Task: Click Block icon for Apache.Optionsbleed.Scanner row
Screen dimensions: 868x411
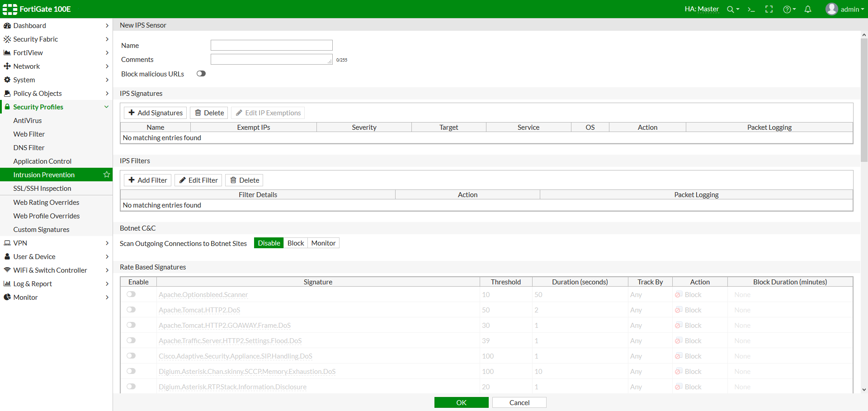Action: coord(679,295)
